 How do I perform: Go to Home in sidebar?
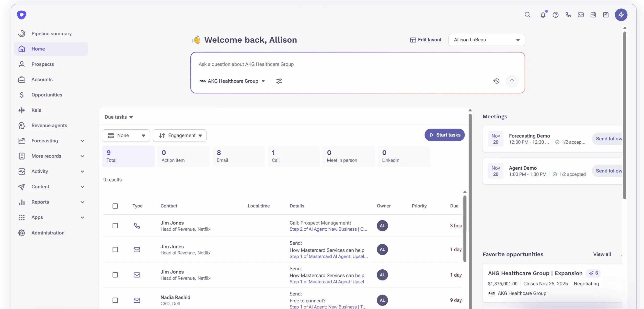[51, 49]
